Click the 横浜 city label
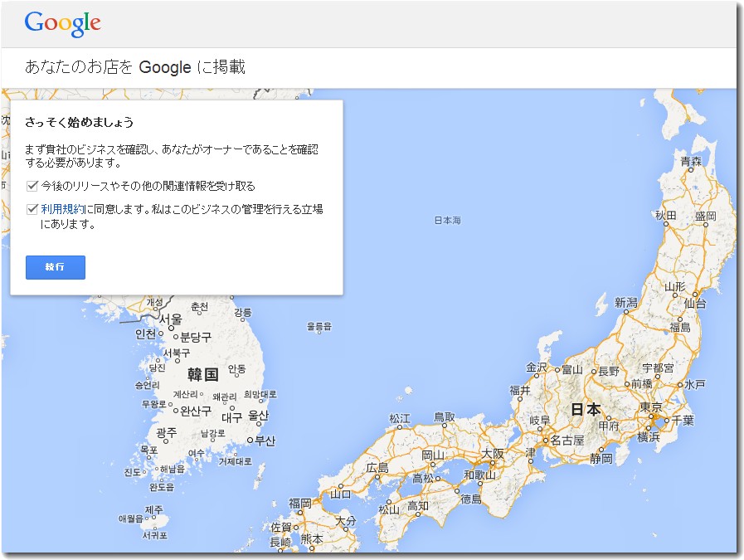Image resolution: width=744 pixels, height=560 pixels. click(x=648, y=436)
